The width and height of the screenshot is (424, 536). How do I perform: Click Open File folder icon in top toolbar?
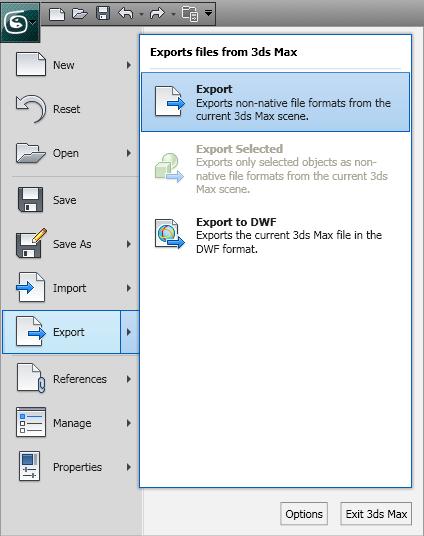(x=80, y=14)
